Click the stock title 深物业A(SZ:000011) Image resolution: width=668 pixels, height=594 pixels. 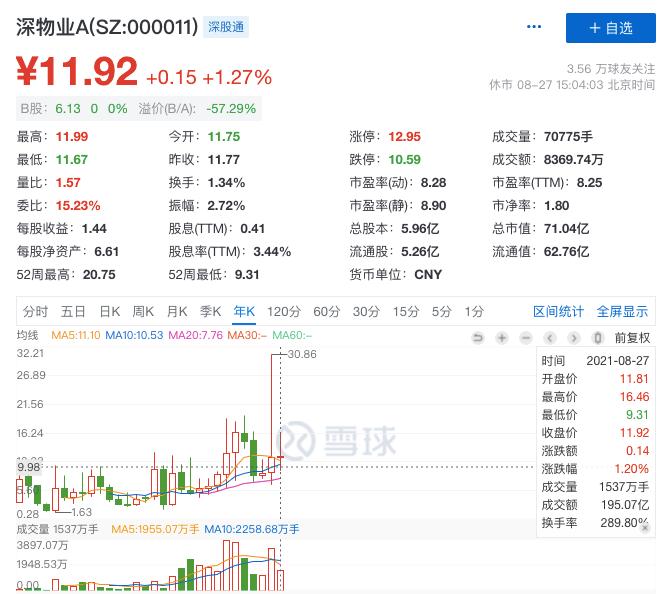pyautogui.click(x=107, y=27)
